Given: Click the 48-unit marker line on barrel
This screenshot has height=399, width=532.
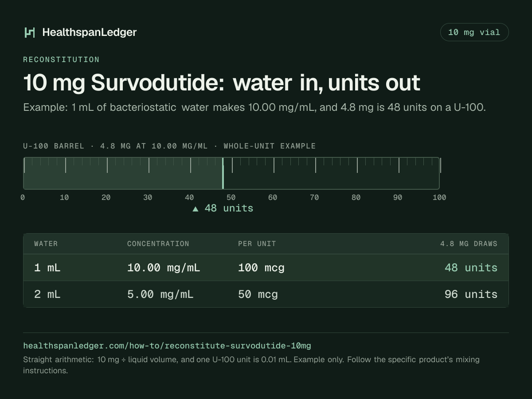Looking at the screenshot, I should click(x=223, y=173).
